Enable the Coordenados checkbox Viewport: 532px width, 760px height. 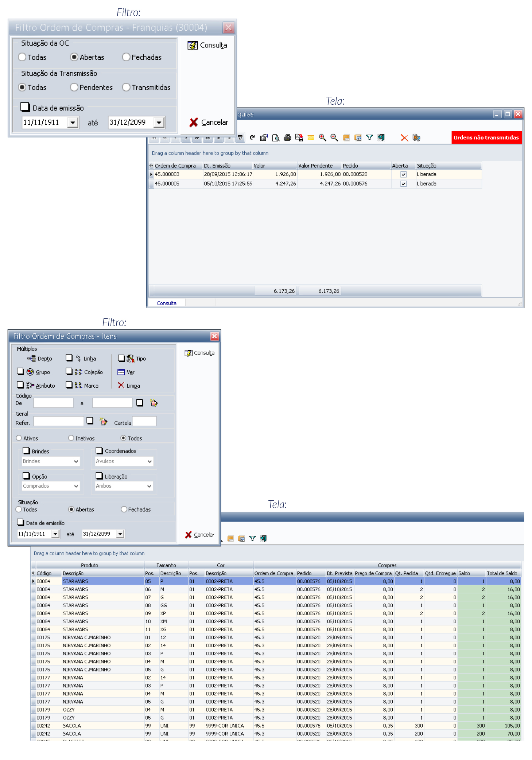pyautogui.click(x=99, y=451)
